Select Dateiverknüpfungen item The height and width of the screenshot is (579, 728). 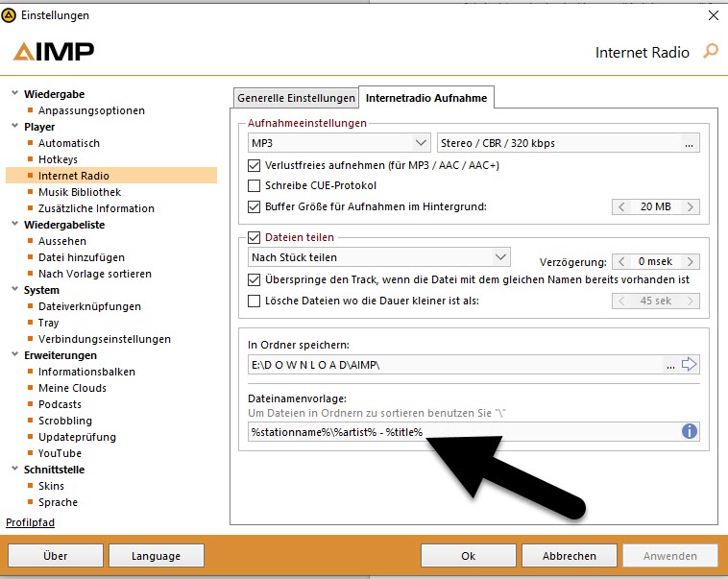click(x=89, y=306)
